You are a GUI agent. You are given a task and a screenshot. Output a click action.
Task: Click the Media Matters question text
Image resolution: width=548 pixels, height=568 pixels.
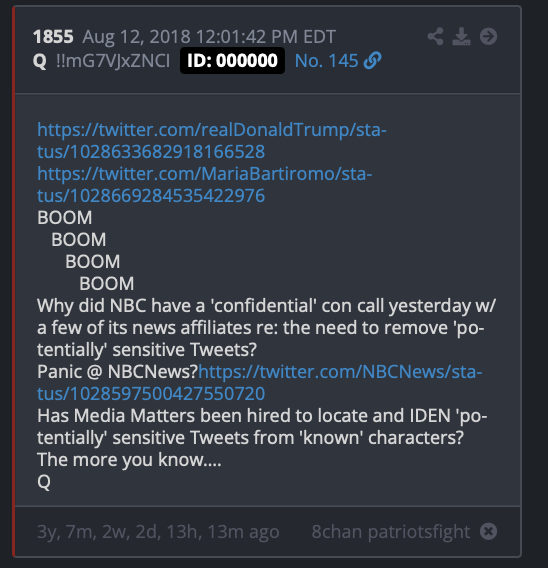point(262,426)
